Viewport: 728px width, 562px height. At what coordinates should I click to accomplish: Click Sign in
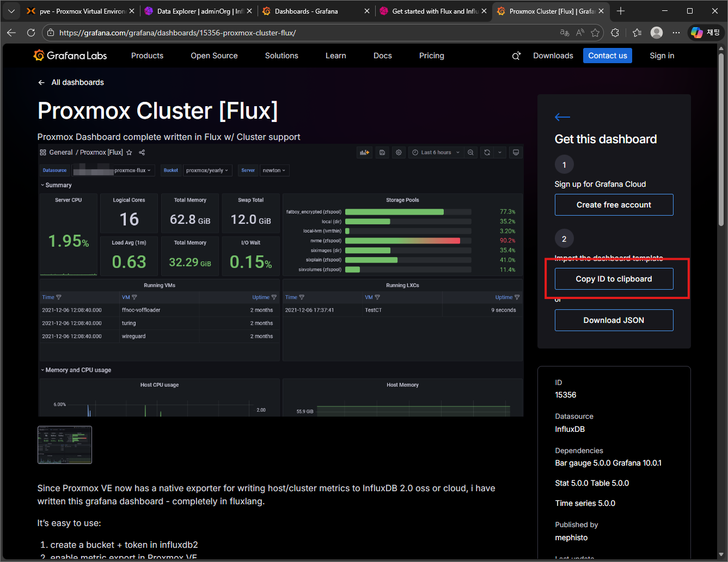[662, 56]
